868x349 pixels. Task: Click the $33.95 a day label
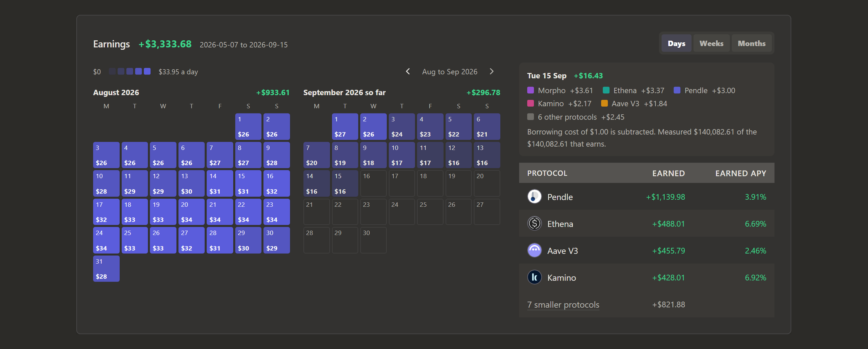click(178, 72)
